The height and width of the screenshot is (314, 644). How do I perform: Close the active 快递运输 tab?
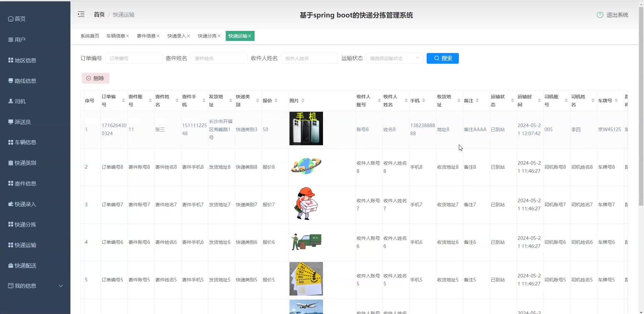[250, 36]
